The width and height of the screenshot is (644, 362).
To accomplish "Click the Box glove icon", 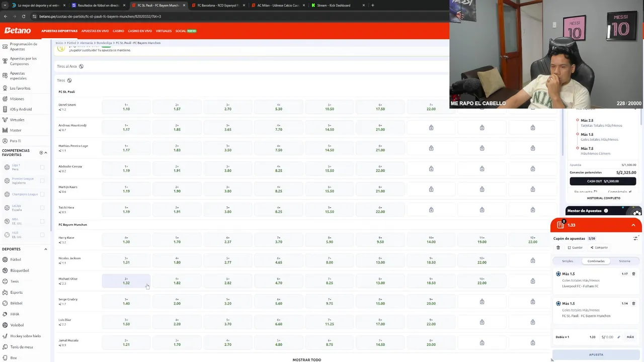I will 5,358.
